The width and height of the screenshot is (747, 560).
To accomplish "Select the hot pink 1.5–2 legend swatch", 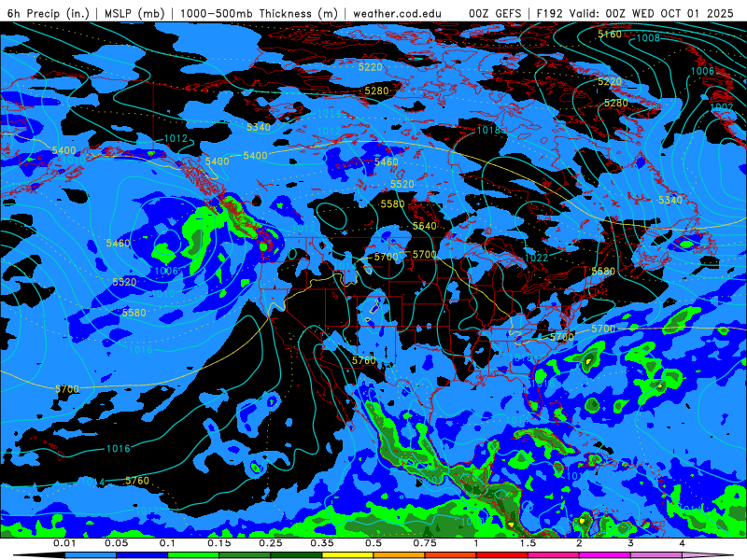I will [554, 555].
